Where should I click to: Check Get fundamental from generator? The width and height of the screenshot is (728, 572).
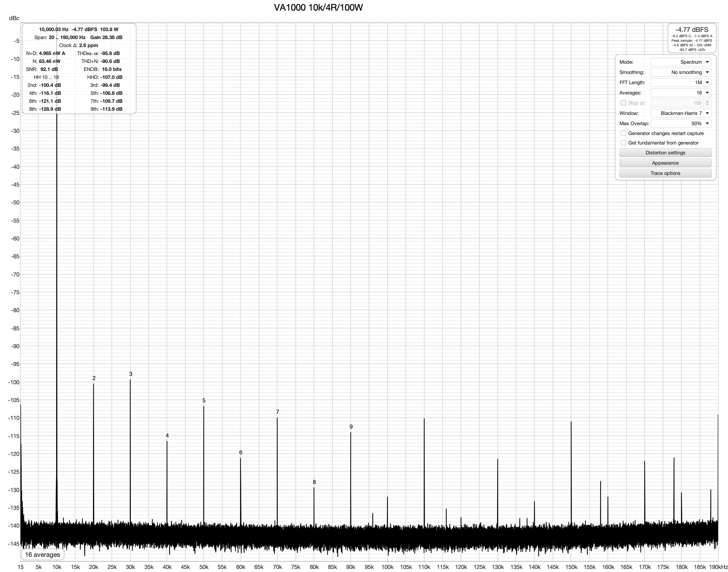click(623, 143)
